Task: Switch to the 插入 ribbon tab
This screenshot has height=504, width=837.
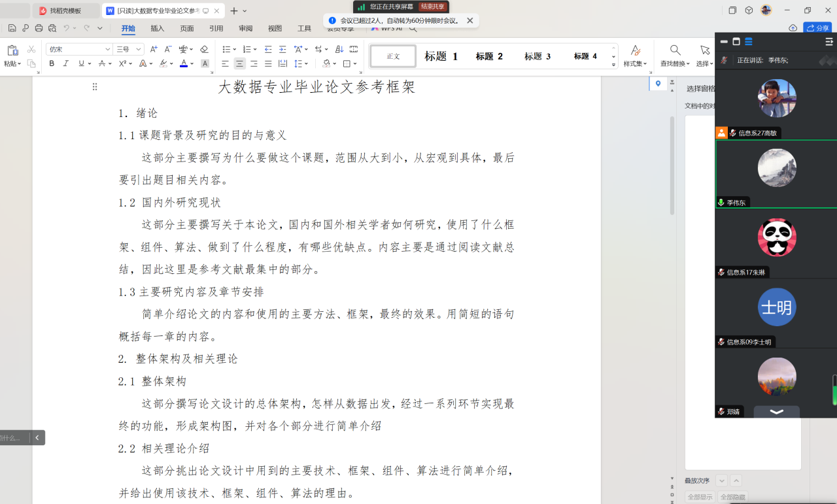Action: pos(158,28)
